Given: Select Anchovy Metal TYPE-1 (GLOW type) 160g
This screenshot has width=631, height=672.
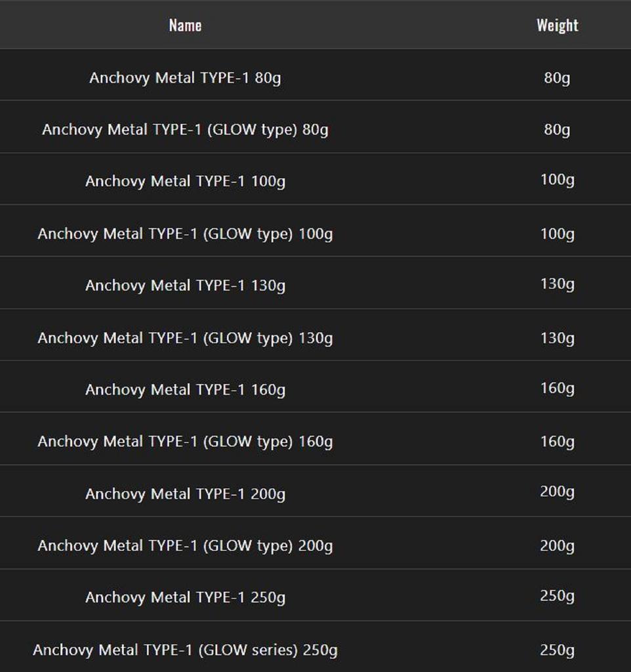Looking at the screenshot, I should tap(185, 442).
